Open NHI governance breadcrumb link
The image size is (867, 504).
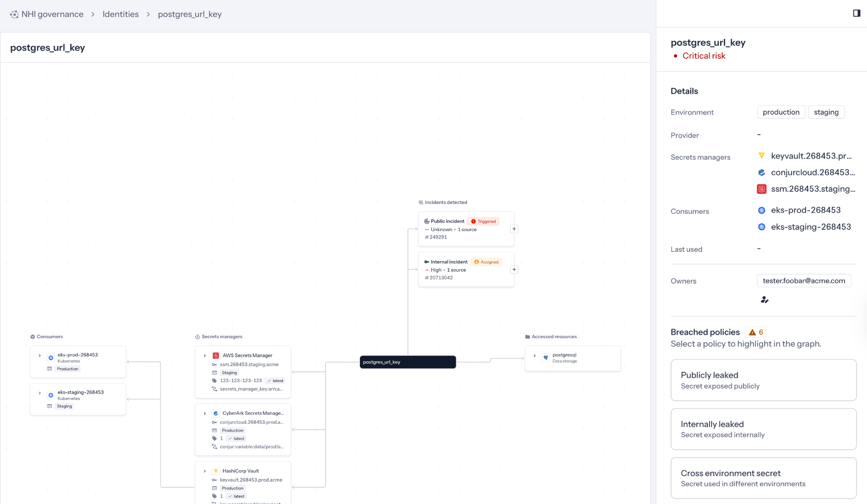[x=52, y=14]
